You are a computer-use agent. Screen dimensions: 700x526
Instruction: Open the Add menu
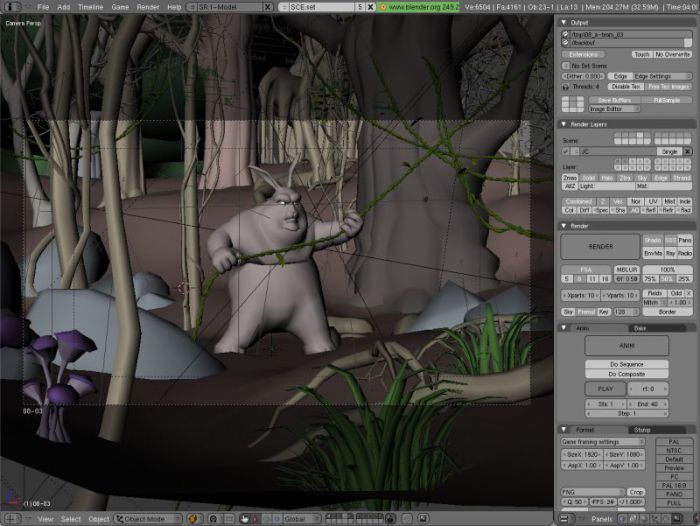click(x=64, y=7)
